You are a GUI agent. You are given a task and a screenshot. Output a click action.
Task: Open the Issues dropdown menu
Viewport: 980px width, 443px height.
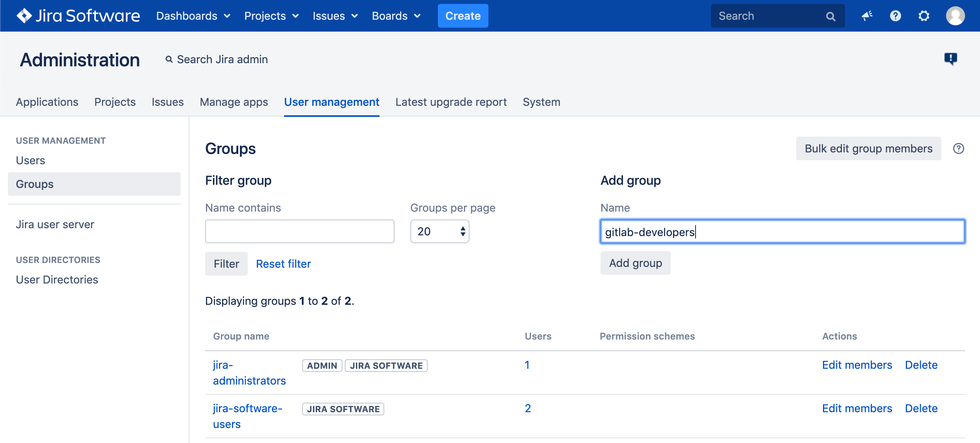335,16
